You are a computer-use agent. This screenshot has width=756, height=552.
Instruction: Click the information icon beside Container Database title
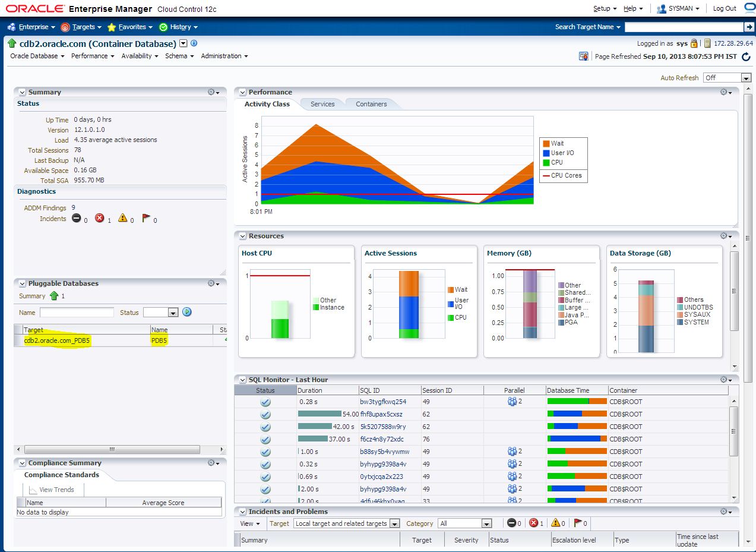tap(194, 43)
